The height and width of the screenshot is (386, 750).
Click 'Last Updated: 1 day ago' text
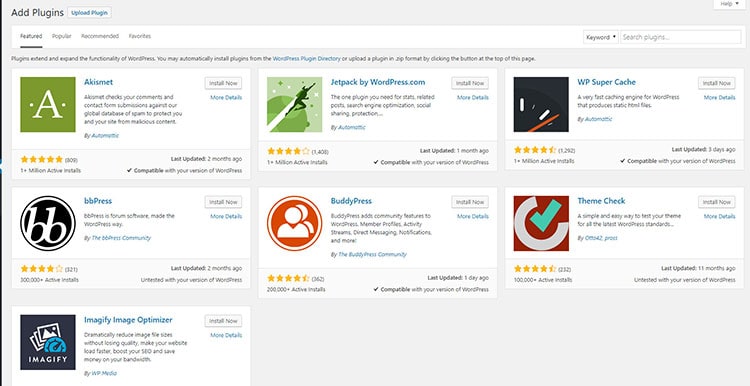(458, 278)
